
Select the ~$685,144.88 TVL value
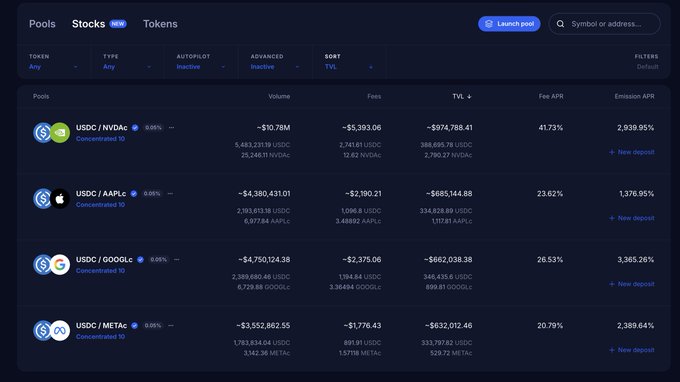coord(449,193)
